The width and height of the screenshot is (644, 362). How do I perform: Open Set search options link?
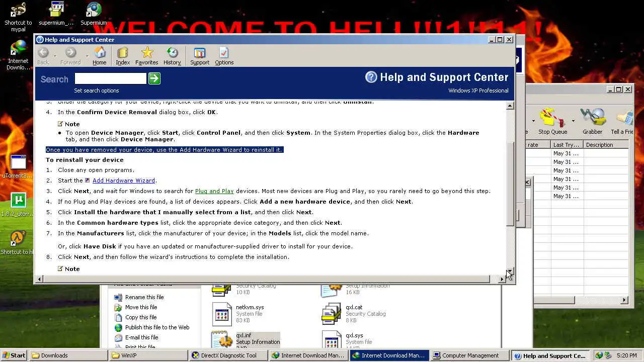click(97, 90)
